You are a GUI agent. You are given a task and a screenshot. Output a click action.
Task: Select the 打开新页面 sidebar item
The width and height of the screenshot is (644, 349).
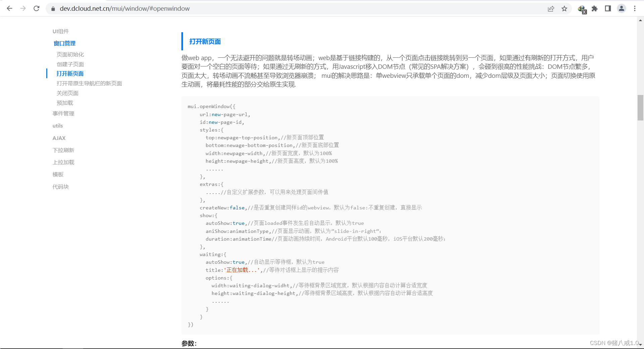point(70,73)
